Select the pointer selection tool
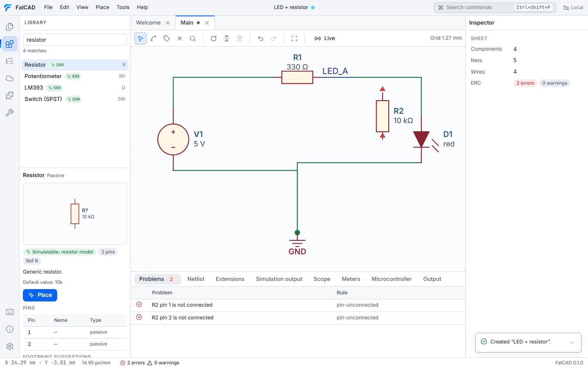This screenshot has width=588, height=368. [140, 38]
